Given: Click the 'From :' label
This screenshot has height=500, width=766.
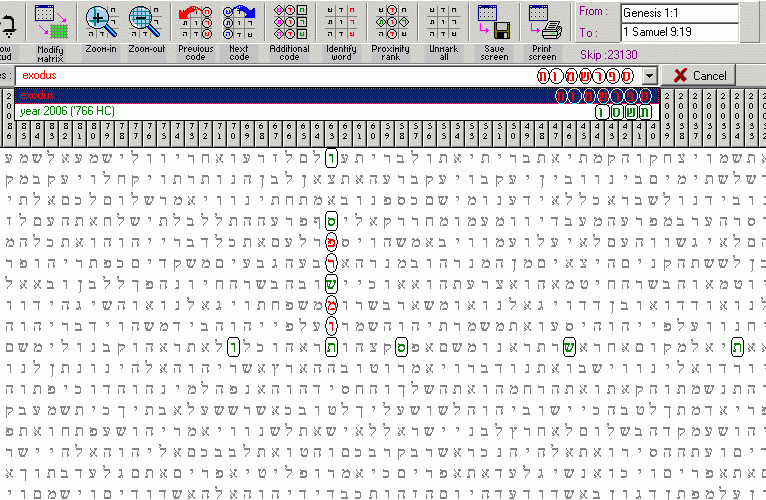Looking at the screenshot, I should click(593, 11).
